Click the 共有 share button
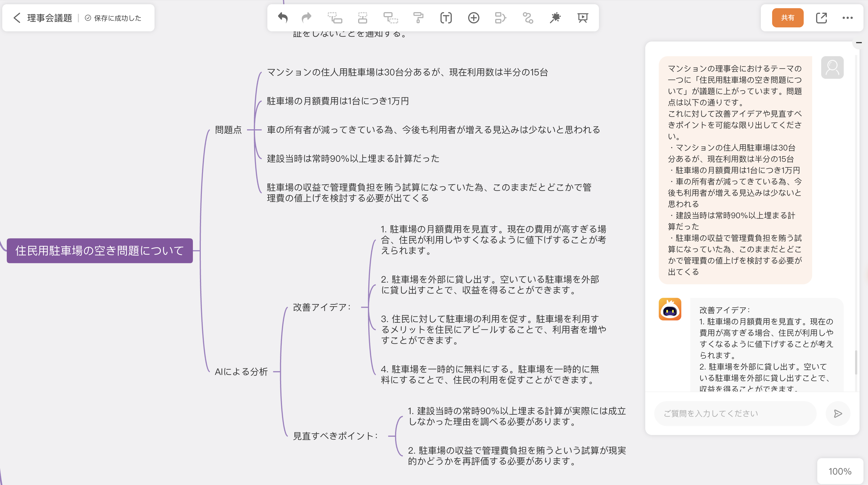 (787, 18)
